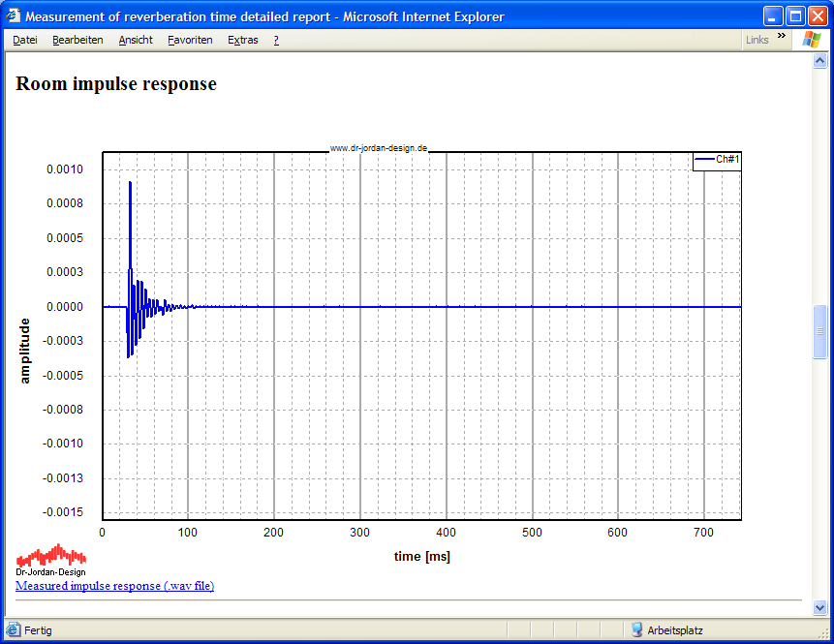
Task: Click the Arbeitsplatz computer icon in status bar
Action: 637,629
